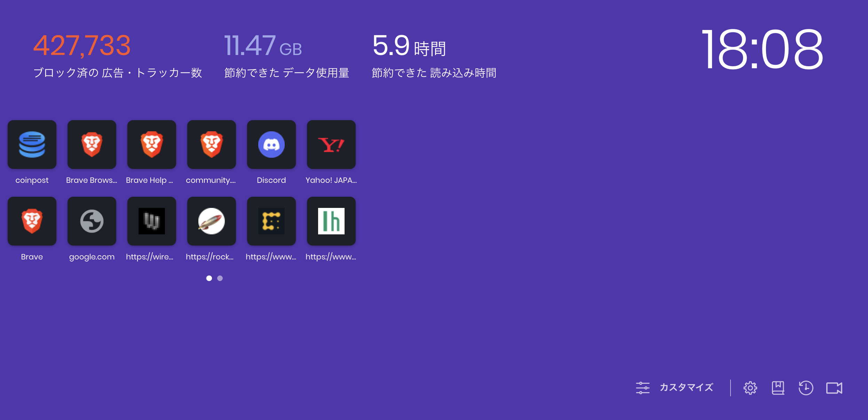Open the Brave Brows... top site tile
The width and height of the screenshot is (868, 420).
point(92,145)
